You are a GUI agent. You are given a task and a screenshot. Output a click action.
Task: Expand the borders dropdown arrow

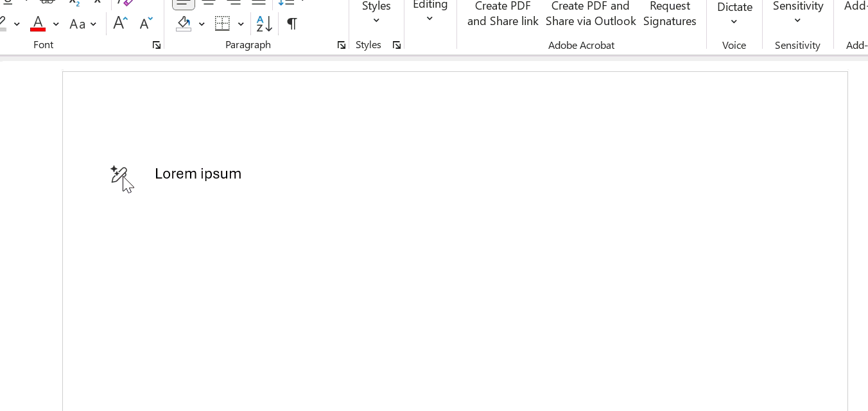click(x=241, y=24)
